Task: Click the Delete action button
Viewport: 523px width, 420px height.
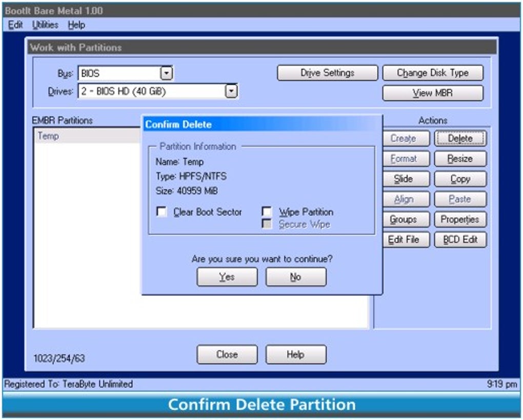Action: pos(460,138)
